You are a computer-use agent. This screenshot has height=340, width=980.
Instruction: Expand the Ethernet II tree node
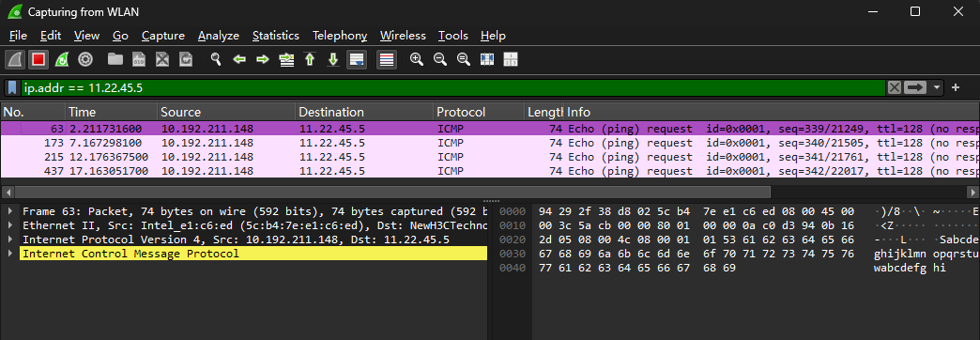click(10, 225)
